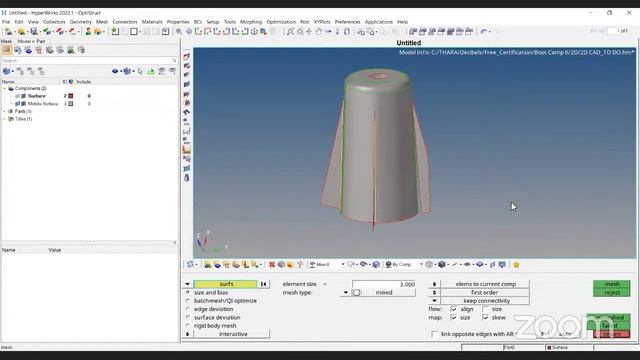Open the Connectors menu
The width and height of the screenshot is (640, 360).
click(x=125, y=22)
